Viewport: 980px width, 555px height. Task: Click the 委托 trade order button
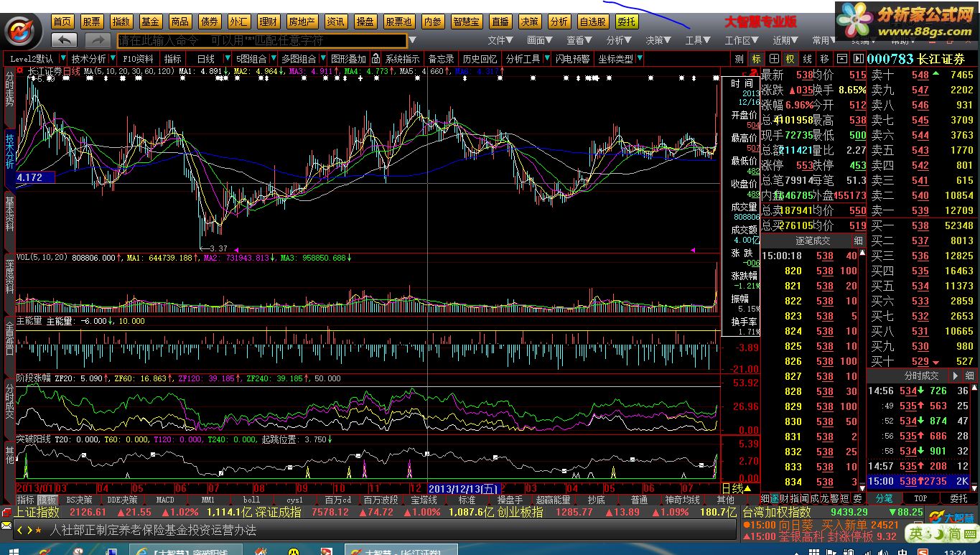pyautogui.click(x=627, y=22)
